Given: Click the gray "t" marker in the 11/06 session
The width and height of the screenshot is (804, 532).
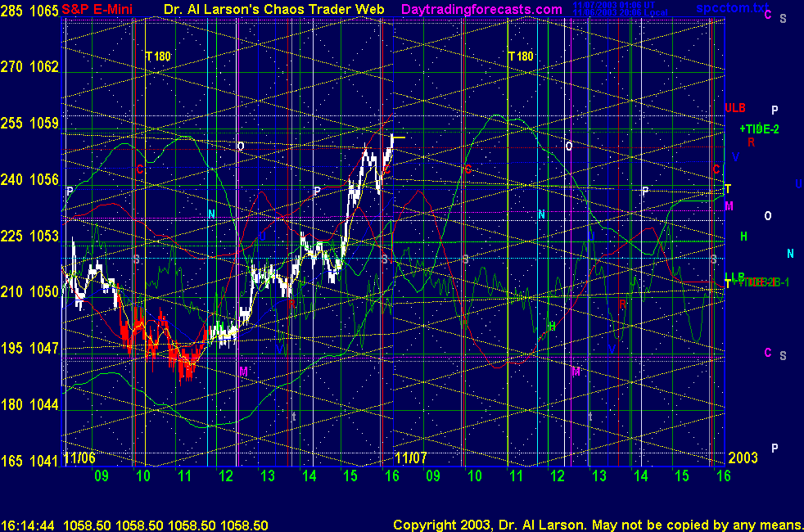Looking at the screenshot, I should 294,416.
